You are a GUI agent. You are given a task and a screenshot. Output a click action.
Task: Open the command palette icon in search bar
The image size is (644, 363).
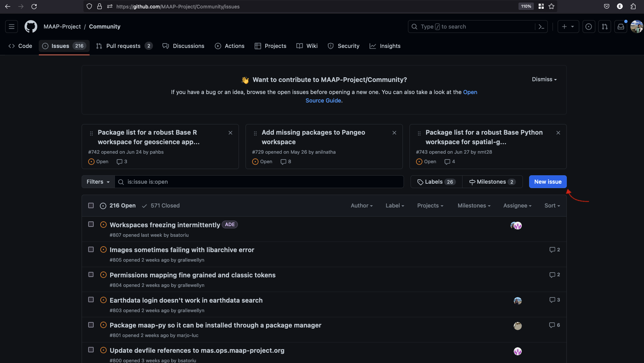tap(541, 27)
